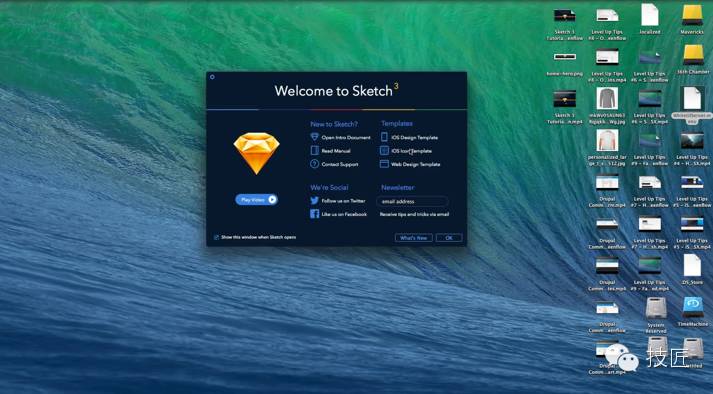Click the newsletter email address field
Screen dimensions: 713x394
click(x=412, y=201)
